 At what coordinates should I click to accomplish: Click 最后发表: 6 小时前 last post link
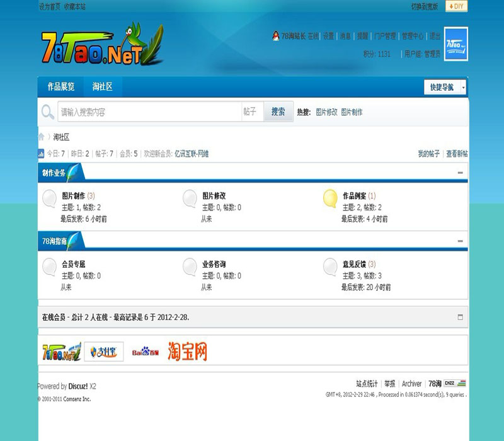[84, 219]
